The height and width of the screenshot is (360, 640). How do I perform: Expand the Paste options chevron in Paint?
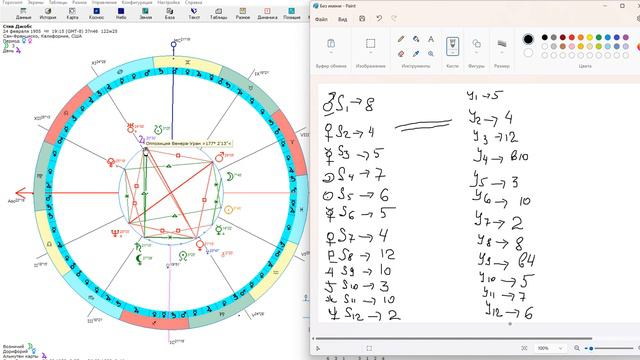331,53
